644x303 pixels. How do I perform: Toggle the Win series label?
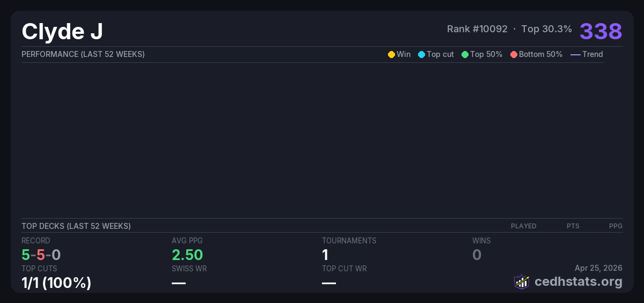(404, 54)
